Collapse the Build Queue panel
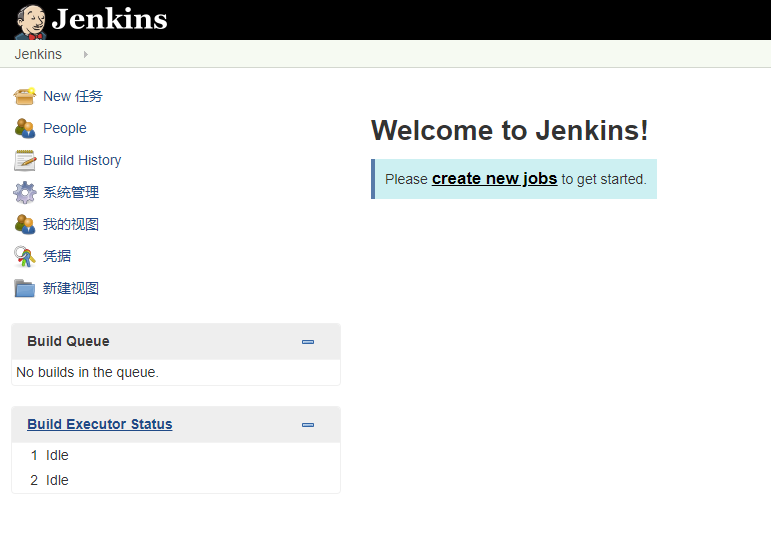Viewport: 771px width, 540px height. 308,342
